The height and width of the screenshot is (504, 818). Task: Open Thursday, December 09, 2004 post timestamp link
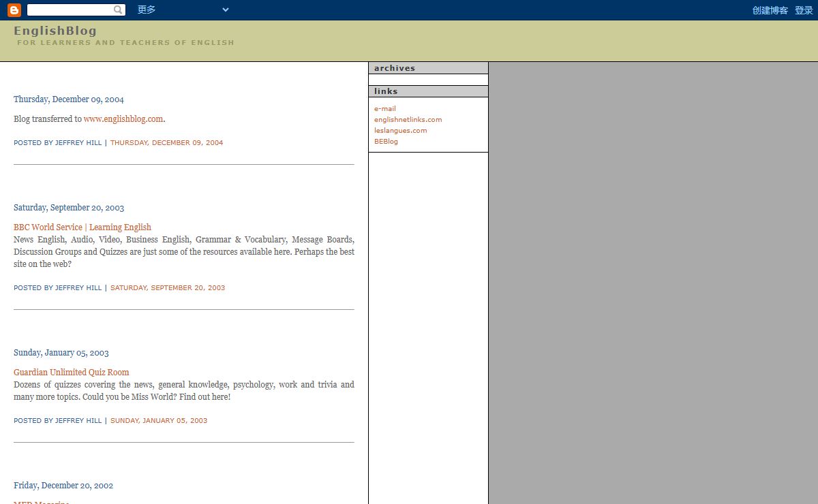click(167, 143)
